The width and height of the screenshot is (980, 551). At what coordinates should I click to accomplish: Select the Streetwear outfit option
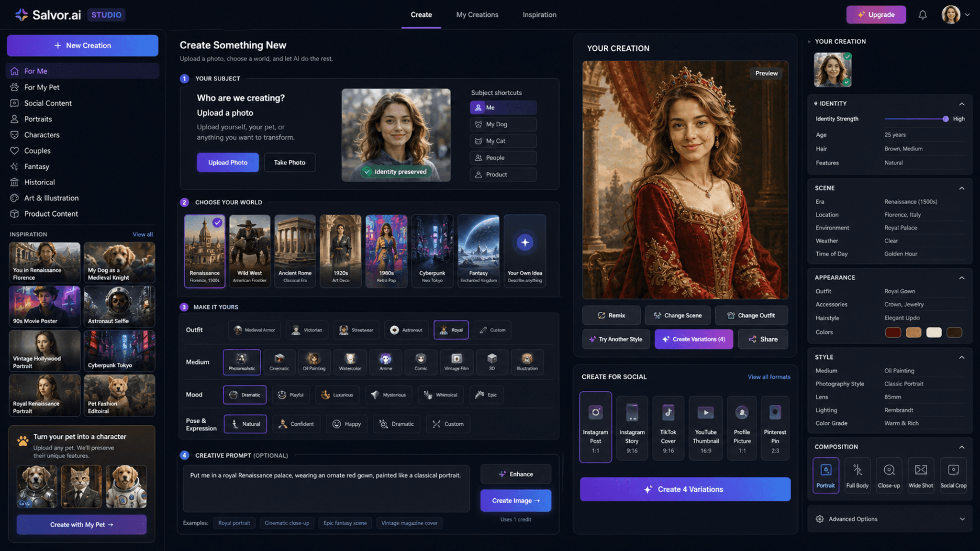pyautogui.click(x=356, y=330)
